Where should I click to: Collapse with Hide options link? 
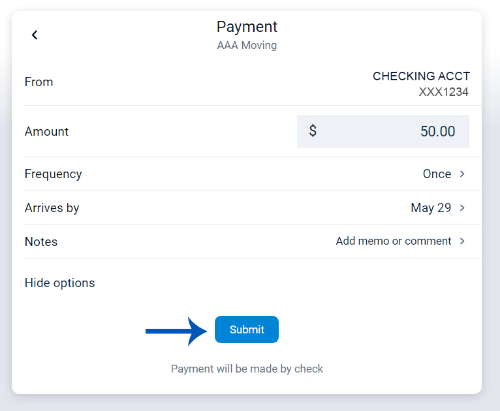[60, 283]
